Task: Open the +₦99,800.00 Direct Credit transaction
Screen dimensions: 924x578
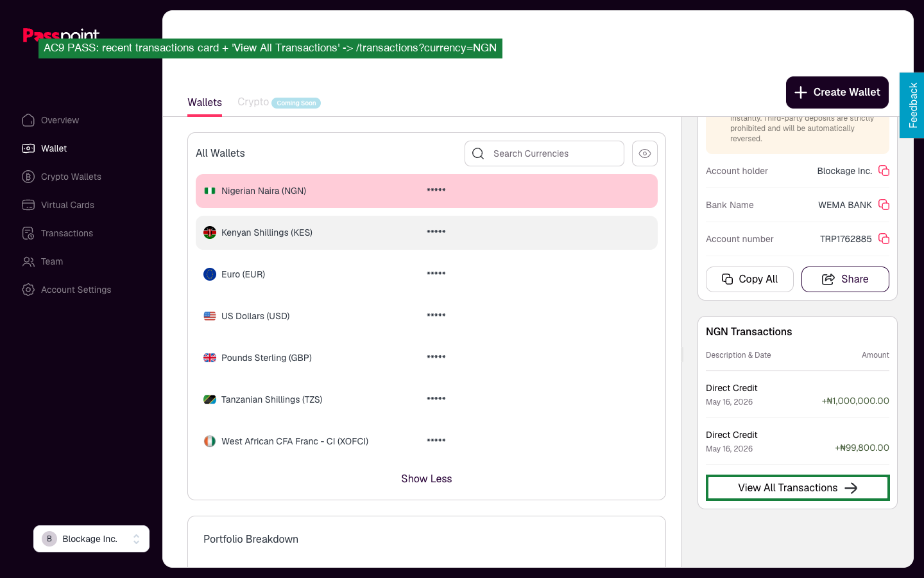Action: click(798, 441)
